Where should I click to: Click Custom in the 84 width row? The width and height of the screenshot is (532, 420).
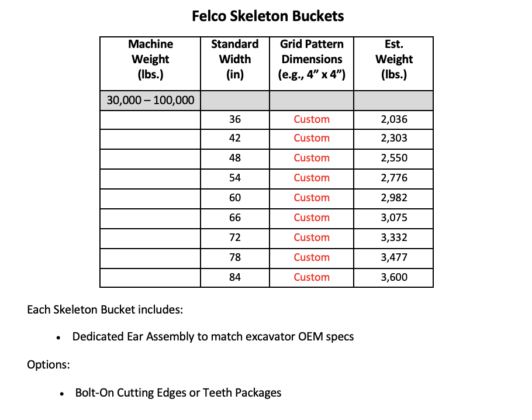[312, 277]
